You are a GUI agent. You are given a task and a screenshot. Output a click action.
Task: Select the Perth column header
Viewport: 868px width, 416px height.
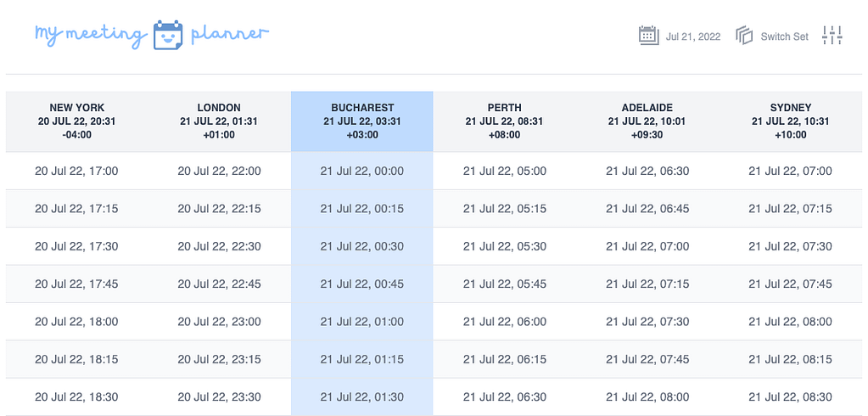tap(505, 121)
